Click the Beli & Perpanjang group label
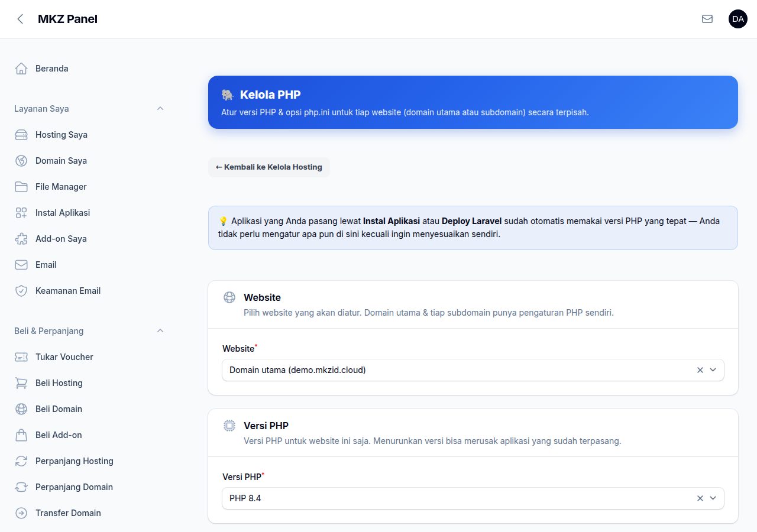 (x=49, y=331)
